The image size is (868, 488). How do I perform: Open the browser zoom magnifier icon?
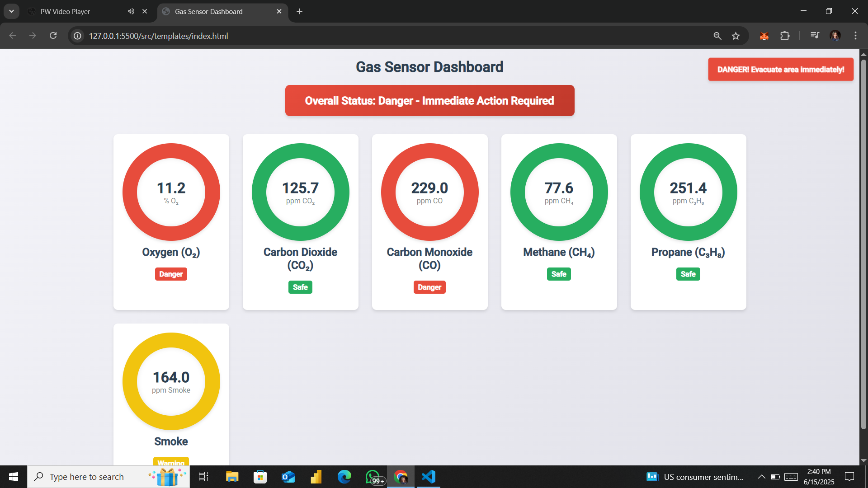tap(717, 36)
